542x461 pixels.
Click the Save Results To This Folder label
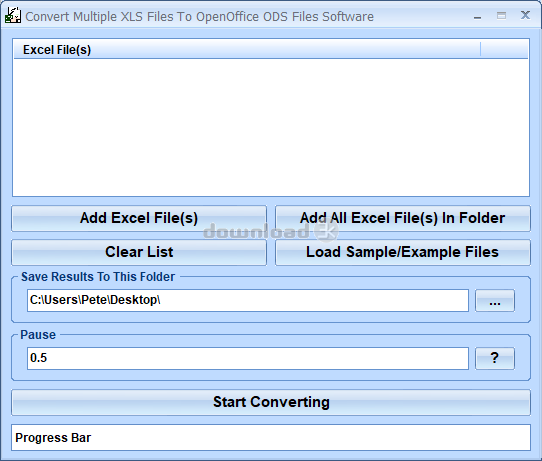(x=98, y=277)
